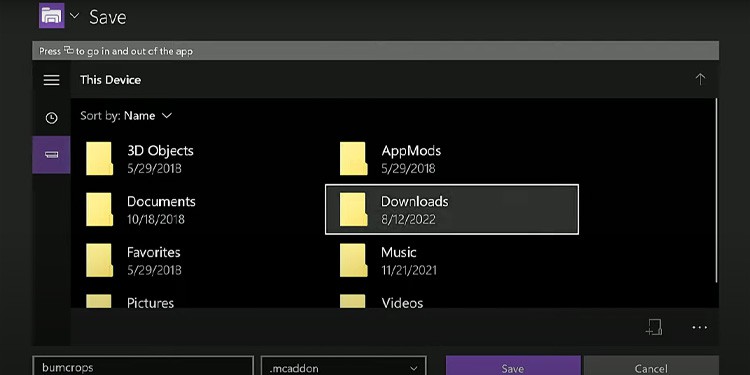Click the Cancel button
The image size is (750, 375).
[651, 366]
